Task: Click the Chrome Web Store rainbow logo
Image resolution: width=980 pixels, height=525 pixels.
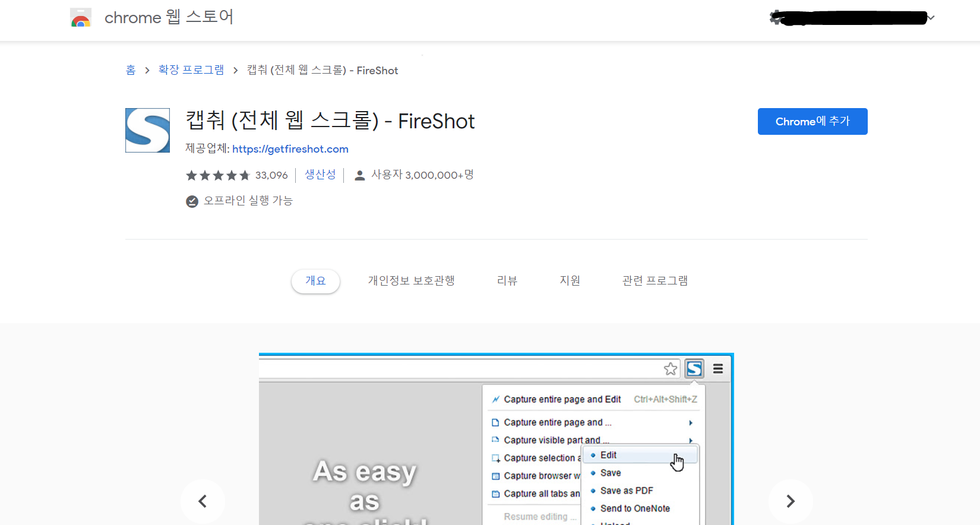Action: 81,18
